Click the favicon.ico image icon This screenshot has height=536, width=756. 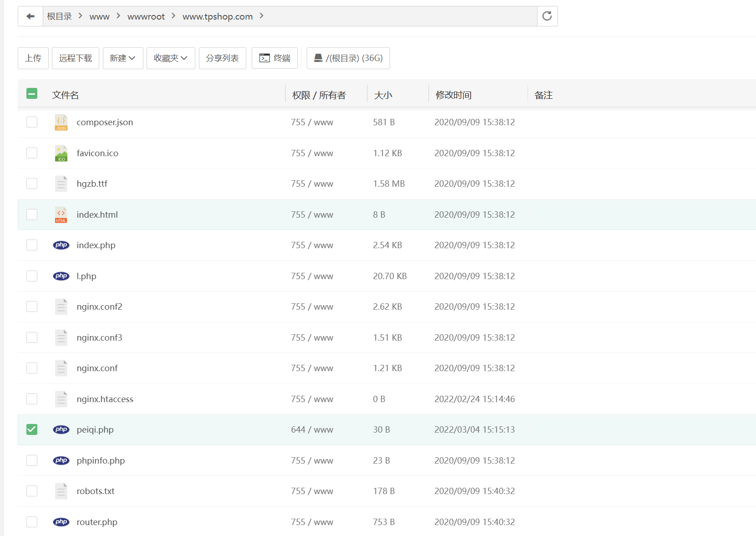click(61, 153)
